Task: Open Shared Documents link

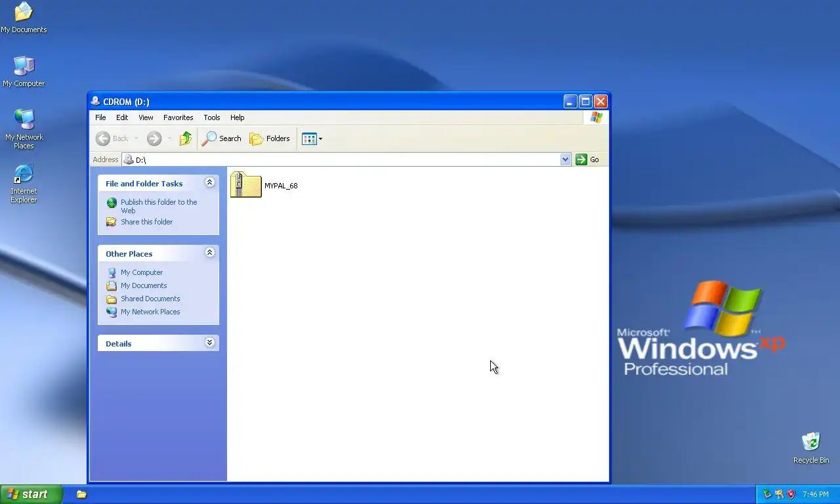Action: click(x=150, y=299)
